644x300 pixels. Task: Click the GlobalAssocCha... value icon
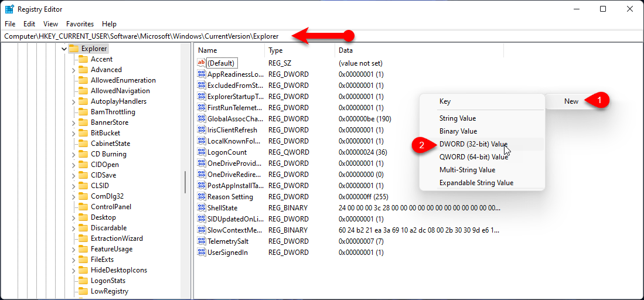[201, 118]
